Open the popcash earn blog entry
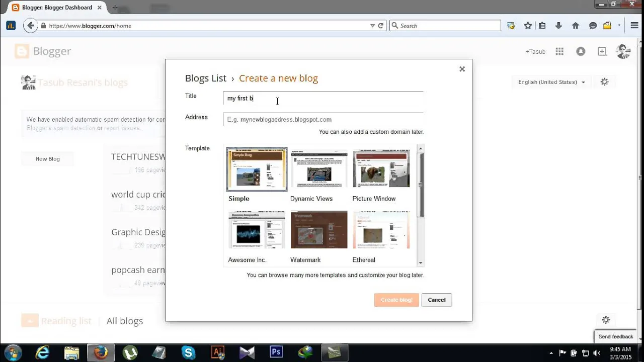Image resolution: width=644 pixels, height=362 pixels. point(138,270)
